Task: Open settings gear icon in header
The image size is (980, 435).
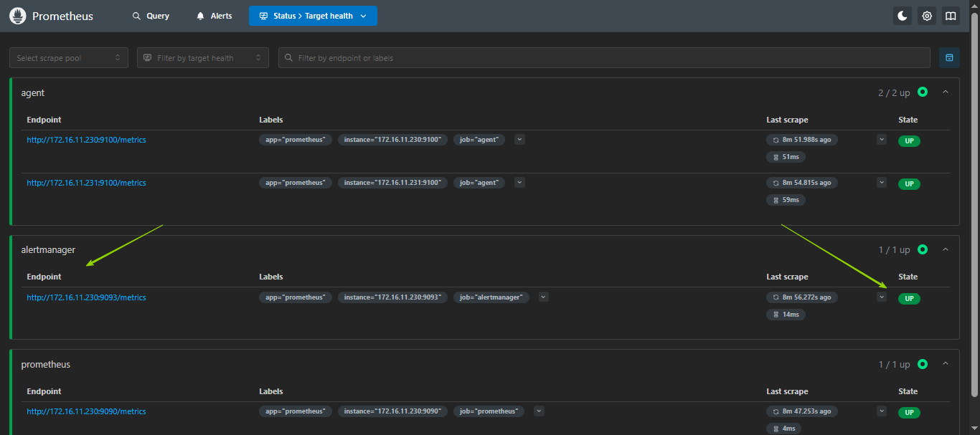Action: point(927,16)
